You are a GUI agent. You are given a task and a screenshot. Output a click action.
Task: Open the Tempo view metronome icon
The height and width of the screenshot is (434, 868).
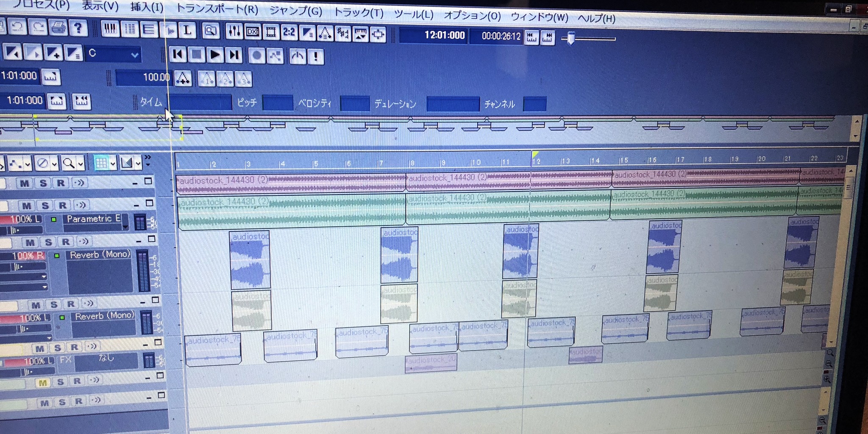(325, 33)
